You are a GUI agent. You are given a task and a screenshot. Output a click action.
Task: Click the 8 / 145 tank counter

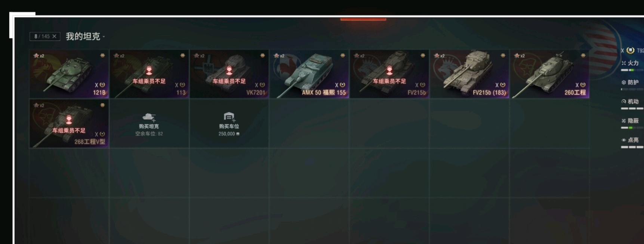(x=42, y=36)
